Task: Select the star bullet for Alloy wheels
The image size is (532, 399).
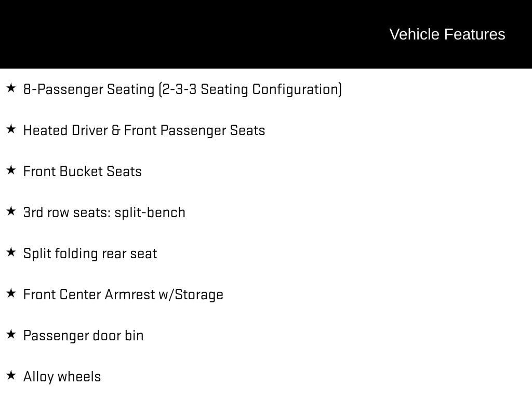Action: pyautogui.click(x=11, y=376)
